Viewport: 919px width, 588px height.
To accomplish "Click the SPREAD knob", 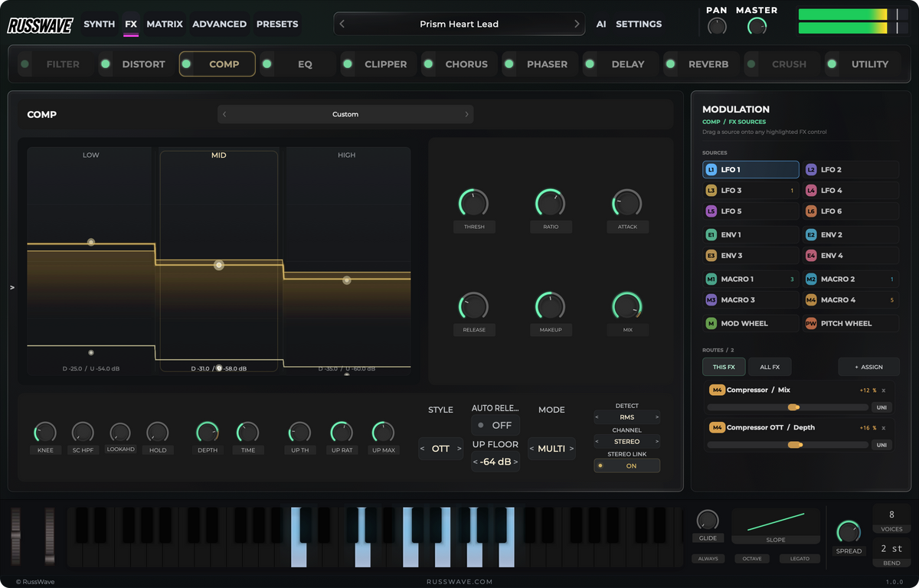I will pyautogui.click(x=849, y=531).
